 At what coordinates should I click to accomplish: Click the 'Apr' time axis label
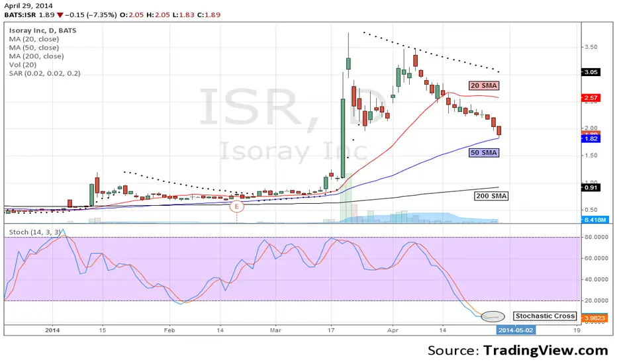click(x=393, y=330)
